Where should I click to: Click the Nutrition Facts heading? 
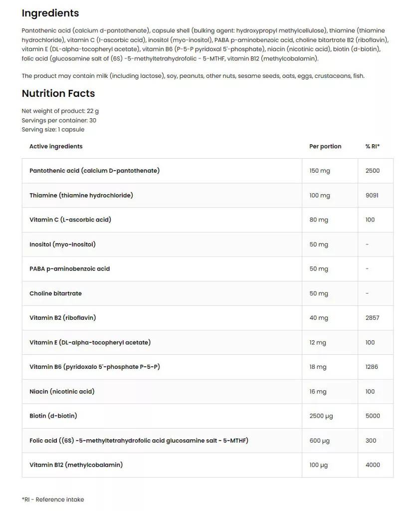click(x=58, y=93)
